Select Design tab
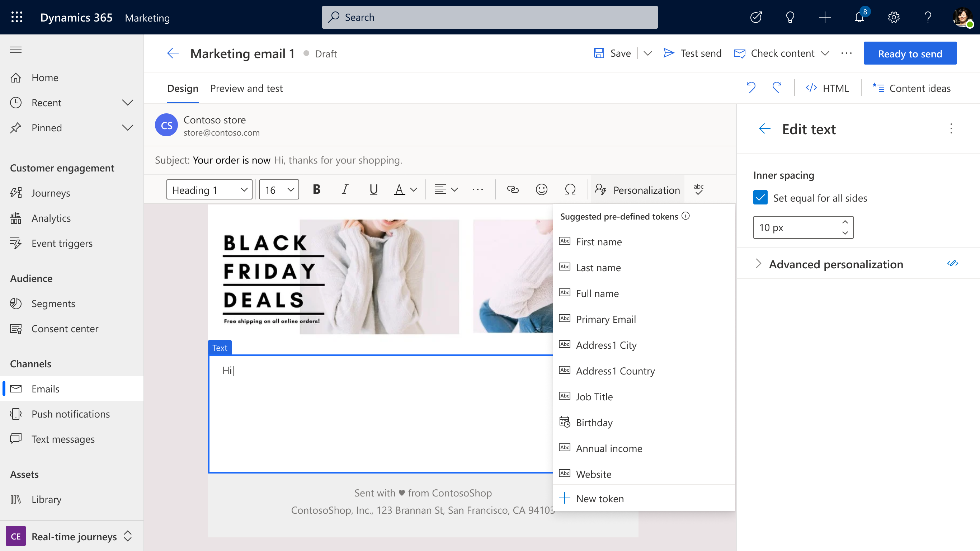980x551 pixels. coord(182,88)
